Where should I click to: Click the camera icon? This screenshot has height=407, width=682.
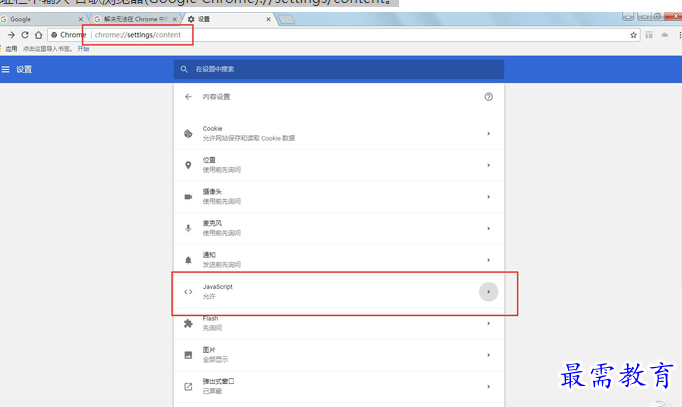(188, 197)
